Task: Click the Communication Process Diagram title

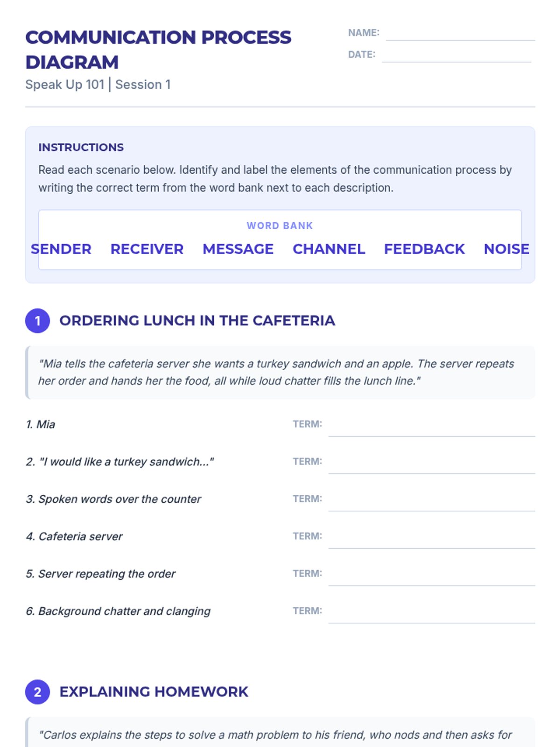Action: coord(158,49)
